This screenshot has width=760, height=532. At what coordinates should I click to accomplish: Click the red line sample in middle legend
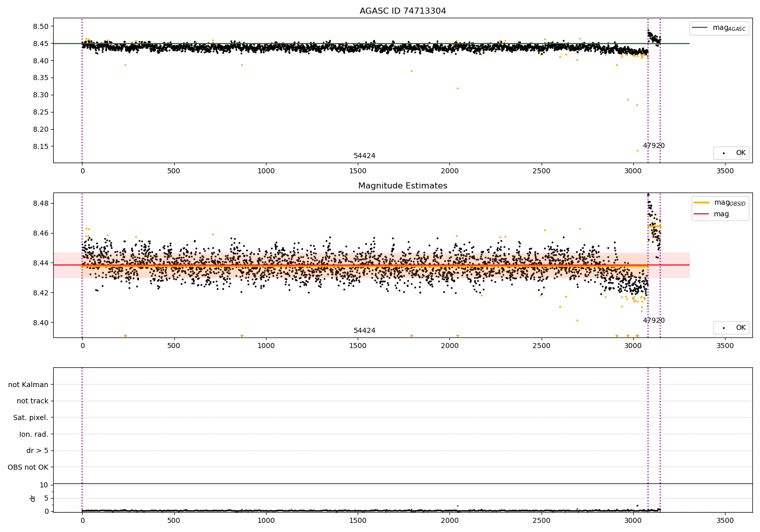click(702, 214)
